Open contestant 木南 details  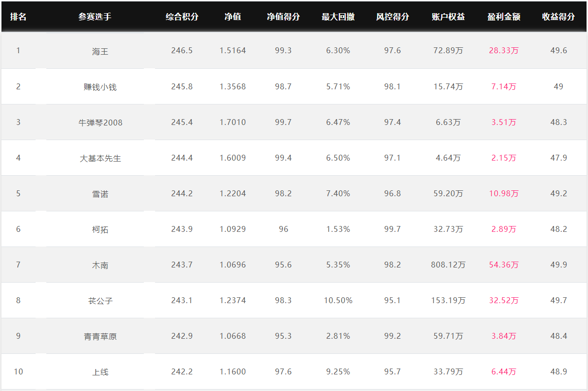click(100, 265)
